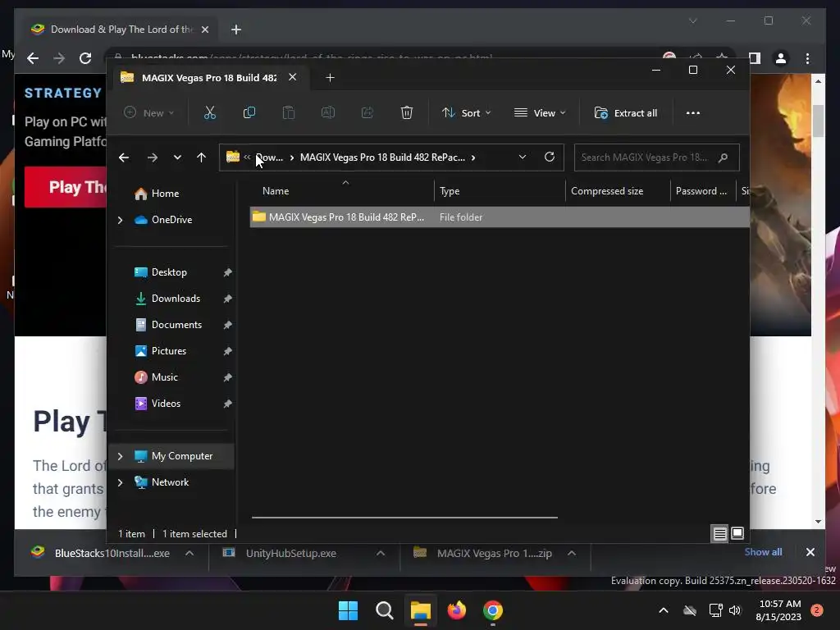The width and height of the screenshot is (840, 630).
Task: Click the Chrome back arrow button
Action: point(33,58)
